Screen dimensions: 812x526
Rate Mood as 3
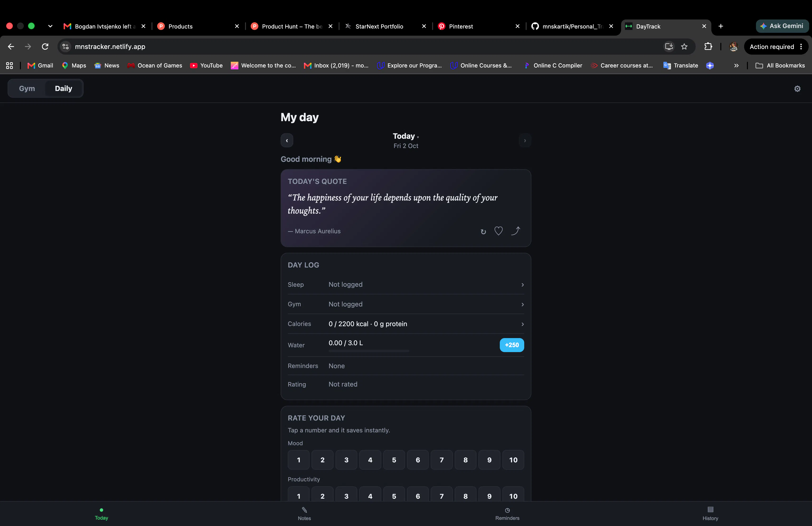[x=346, y=460]
